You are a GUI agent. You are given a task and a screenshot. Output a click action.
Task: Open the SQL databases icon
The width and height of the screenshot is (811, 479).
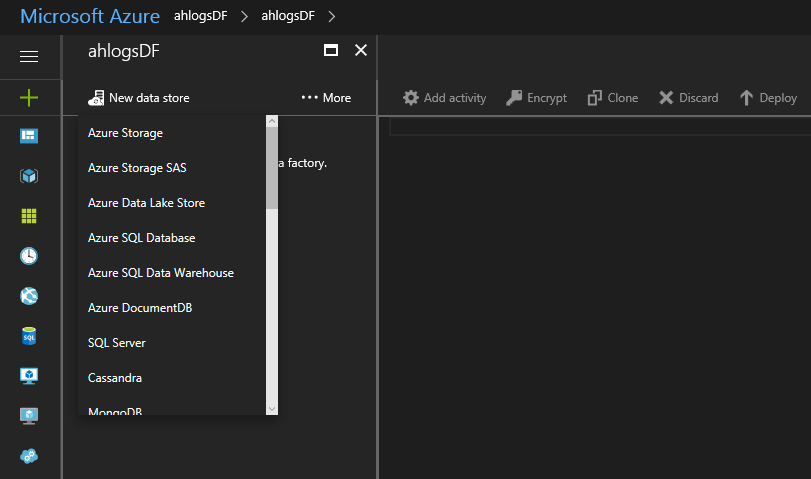(x=29, y=336)
